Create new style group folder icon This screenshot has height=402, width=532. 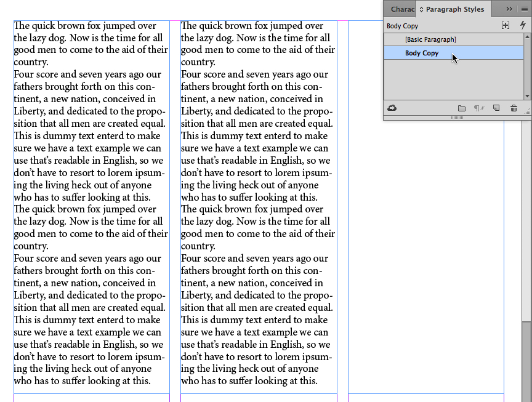coord(461,108)
